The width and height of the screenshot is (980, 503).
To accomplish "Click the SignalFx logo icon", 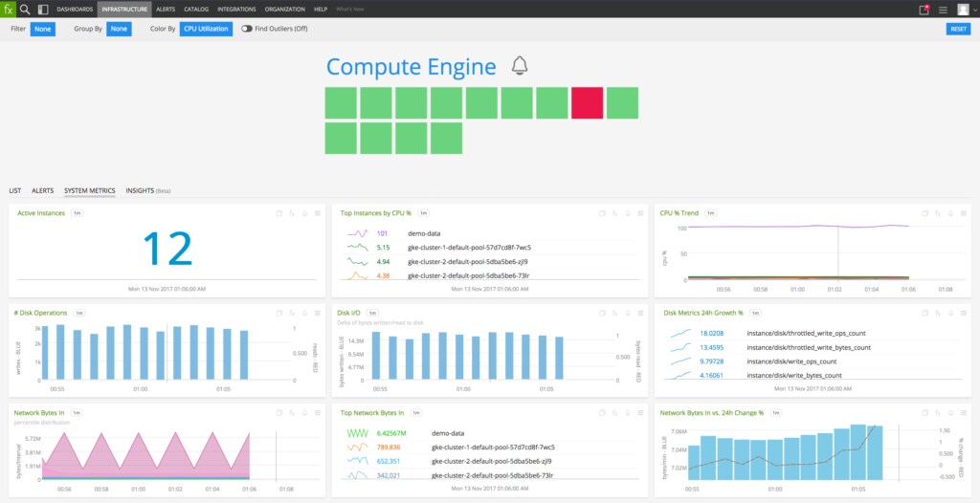I will point(8,9).
